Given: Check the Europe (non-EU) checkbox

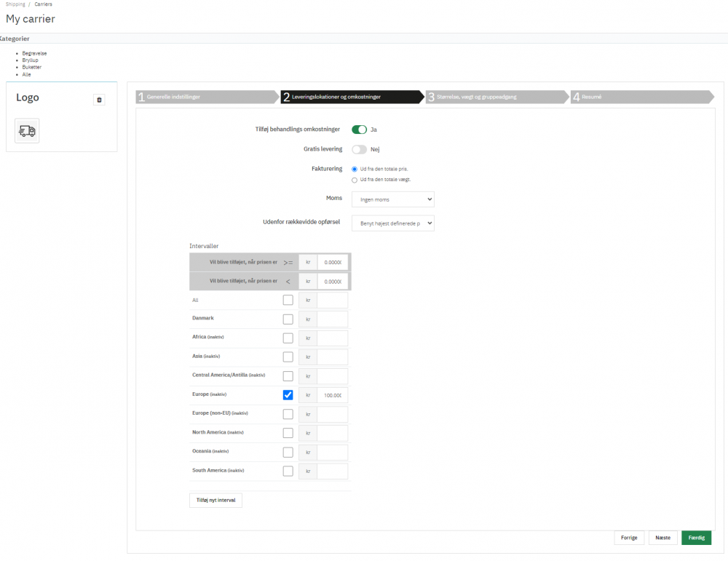Looking at the screenshot, I should [x=288, y=414].
